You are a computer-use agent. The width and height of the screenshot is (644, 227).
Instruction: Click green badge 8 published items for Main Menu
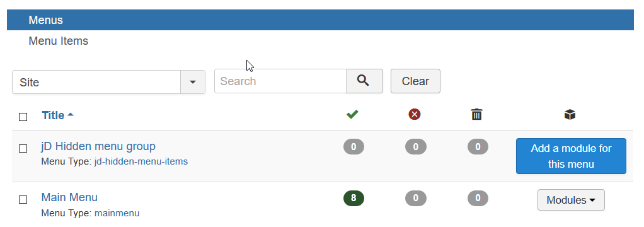(x=354, y=199)
